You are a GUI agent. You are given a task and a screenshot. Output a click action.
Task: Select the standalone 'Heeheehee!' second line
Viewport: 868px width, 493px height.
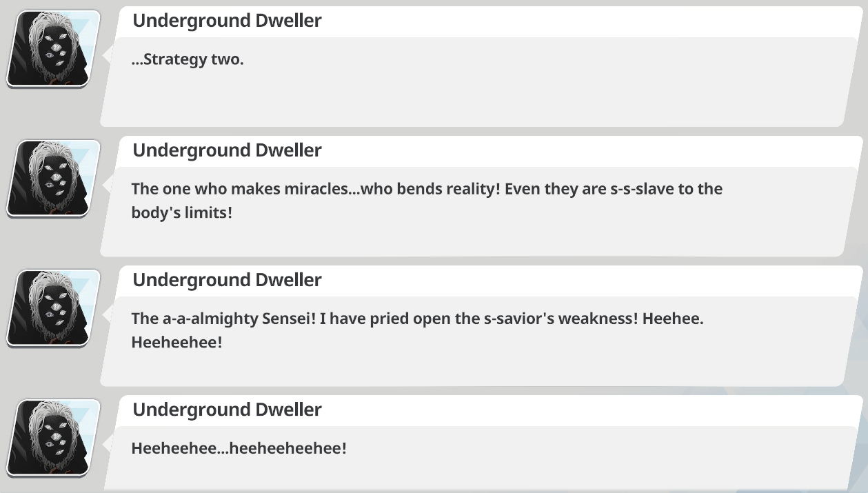click(177, 342)
